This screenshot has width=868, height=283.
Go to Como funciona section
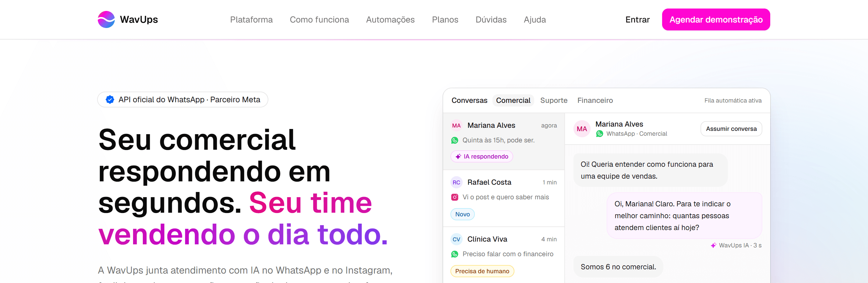319,19
